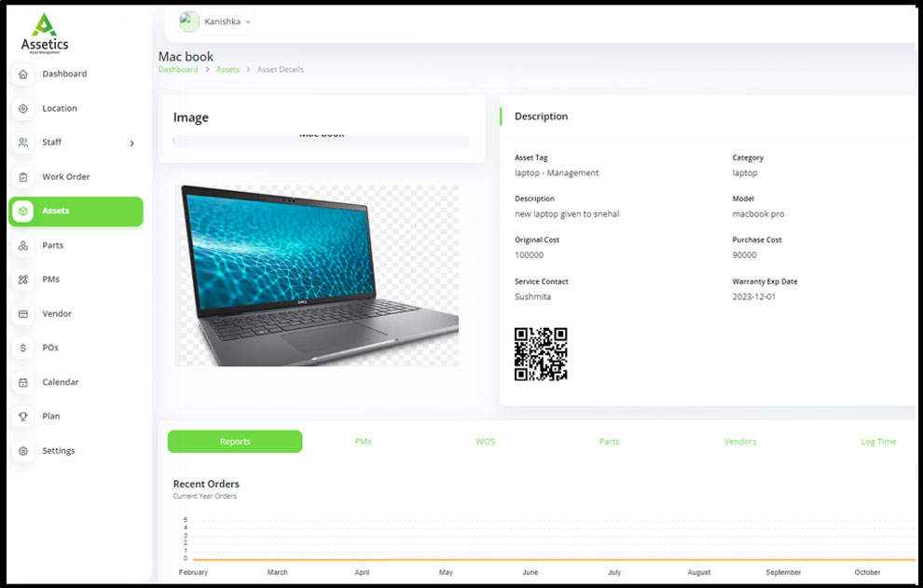Click the Description panel heading
923x588 pixels.
point(541,116)
